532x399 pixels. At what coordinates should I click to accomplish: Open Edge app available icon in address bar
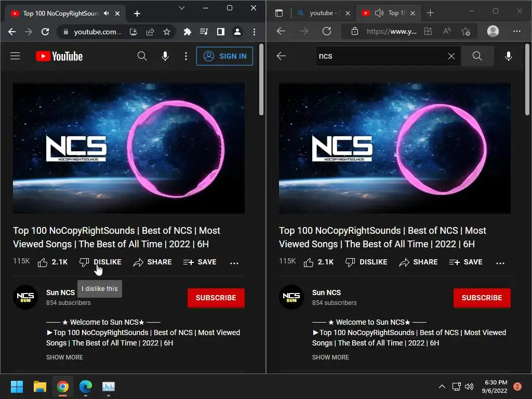click(x=428, y=32)
